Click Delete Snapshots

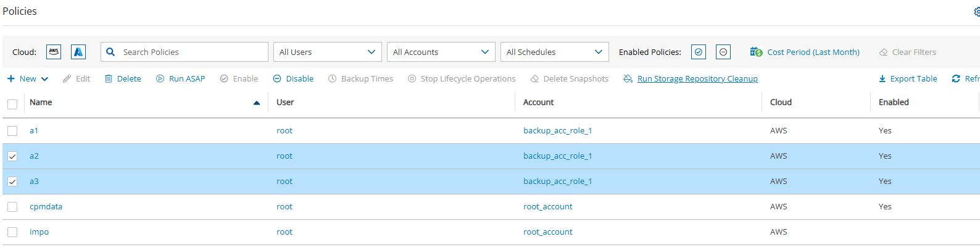click(x=569, y=78)
